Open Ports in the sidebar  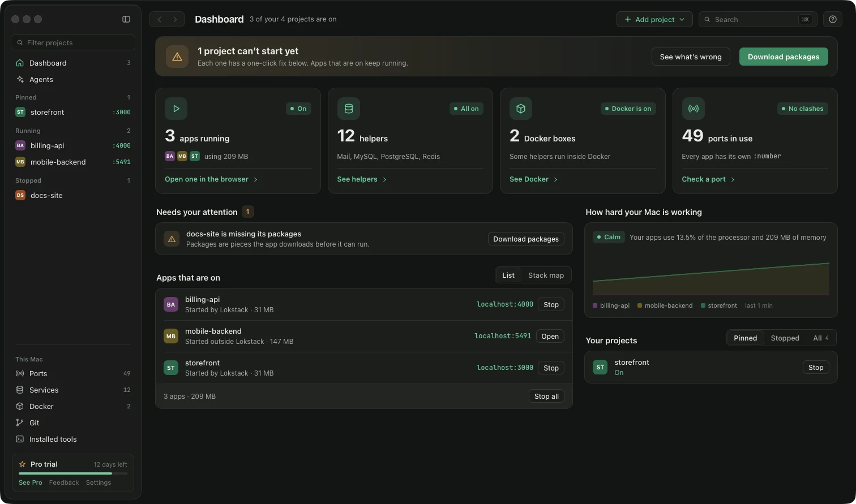point(73,373)
